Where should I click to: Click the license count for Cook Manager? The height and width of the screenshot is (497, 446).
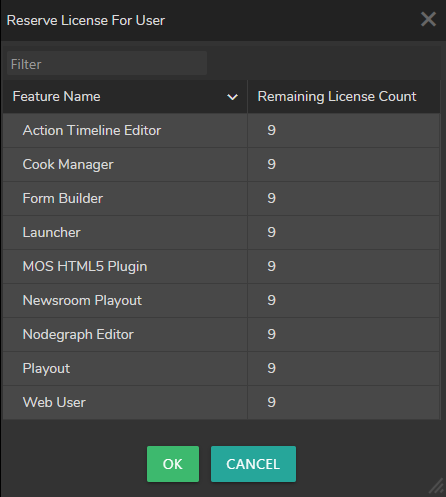tap(271, 164)
